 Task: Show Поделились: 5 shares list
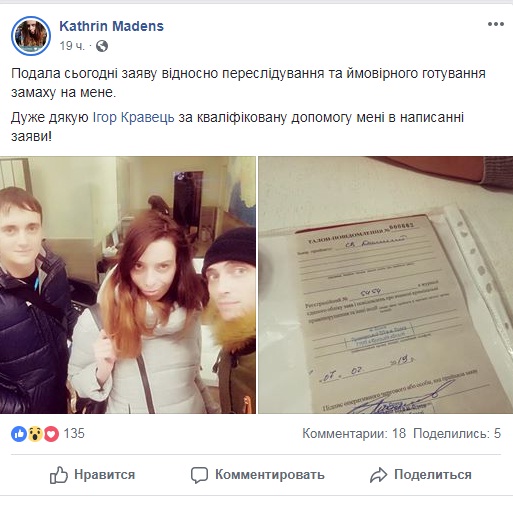click(457, 433)
